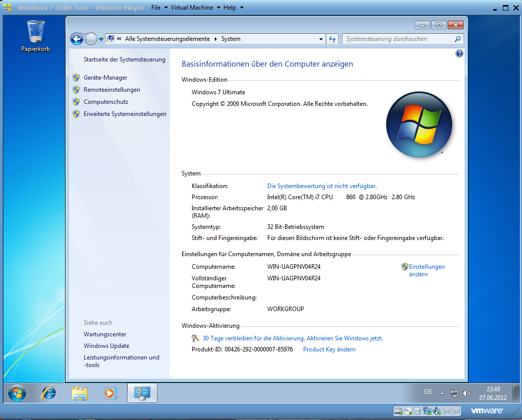Click the computer icon in the address bar
522x420 pixels.
pyautogui.click(x=111, y=39)
